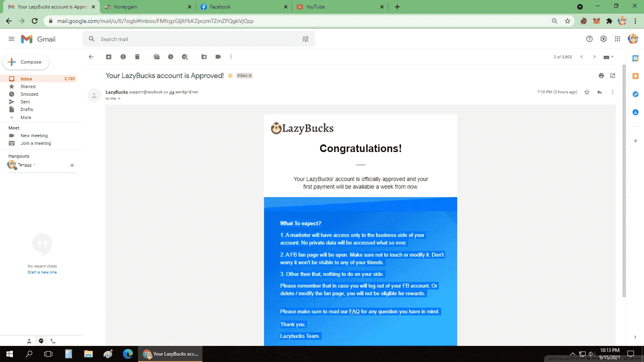This screenshot has width=644, height=362.
Task: Open the Tasks side panel
Action: point(636,94)
